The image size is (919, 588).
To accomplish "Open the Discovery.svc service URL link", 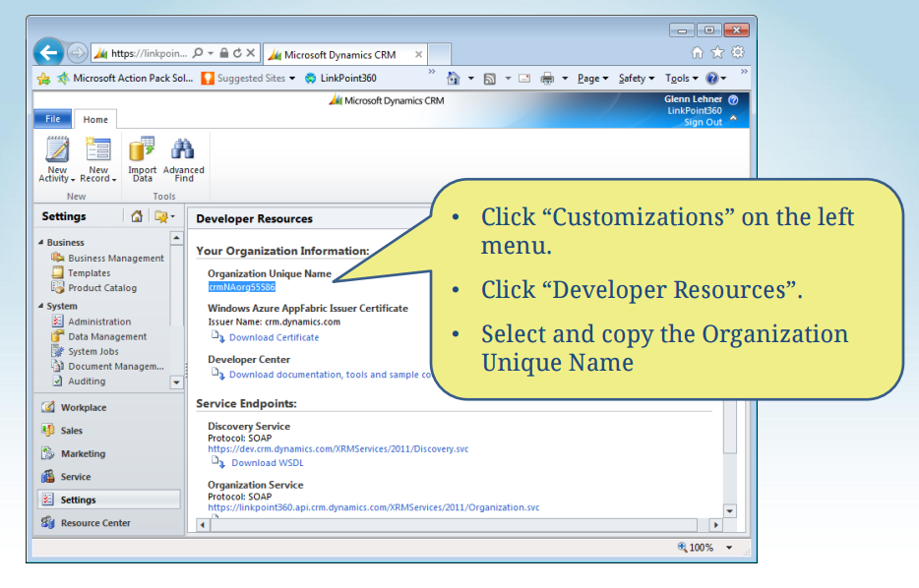I will [x=338, y=449].
